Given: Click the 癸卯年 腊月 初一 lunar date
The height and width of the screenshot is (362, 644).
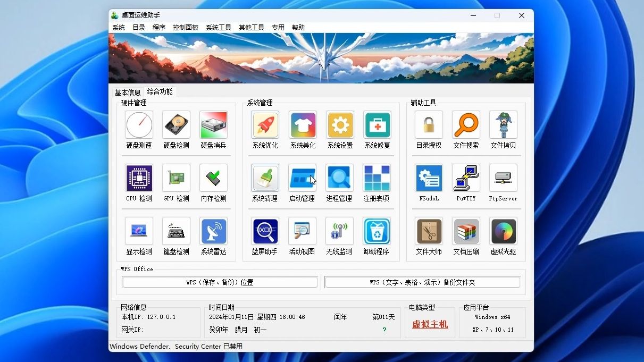Looking at the screenshot, I should point(238,330).
